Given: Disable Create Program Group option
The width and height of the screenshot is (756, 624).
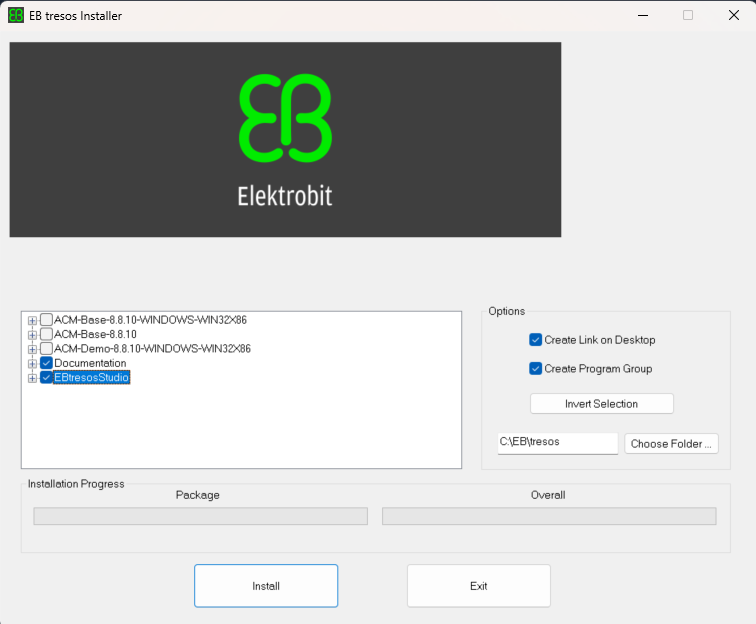Looking at the screenshot, I should 536,369.
